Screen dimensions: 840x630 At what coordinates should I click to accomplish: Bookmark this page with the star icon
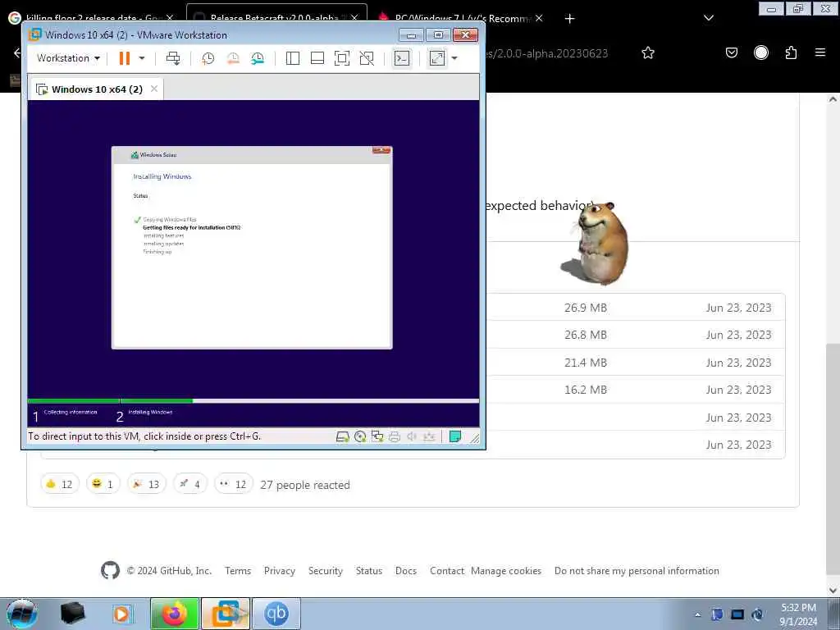point(648,52)
